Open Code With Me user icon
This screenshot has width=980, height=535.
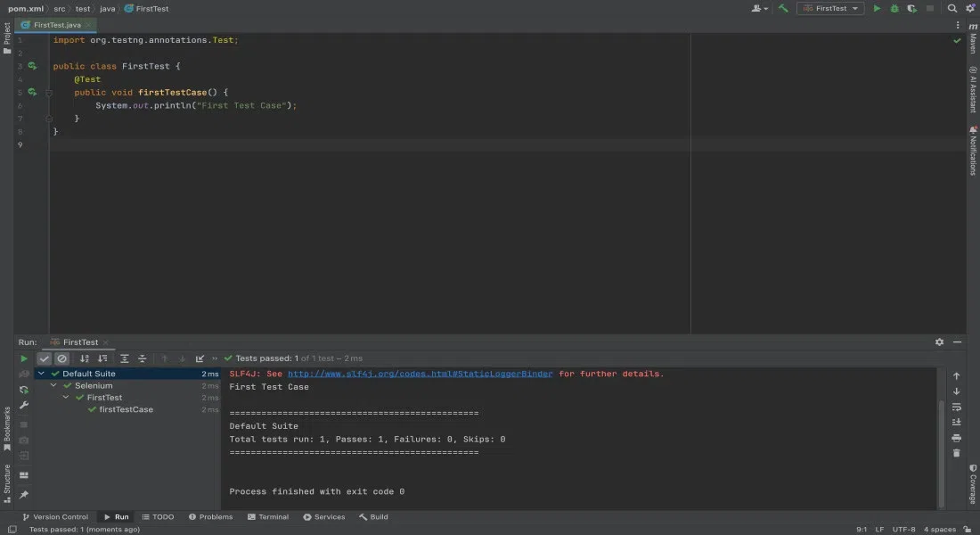(759, 8)
